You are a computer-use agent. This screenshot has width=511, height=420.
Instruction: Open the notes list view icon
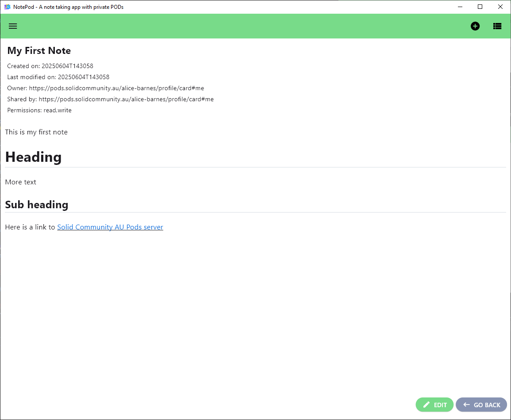[497, 26]
